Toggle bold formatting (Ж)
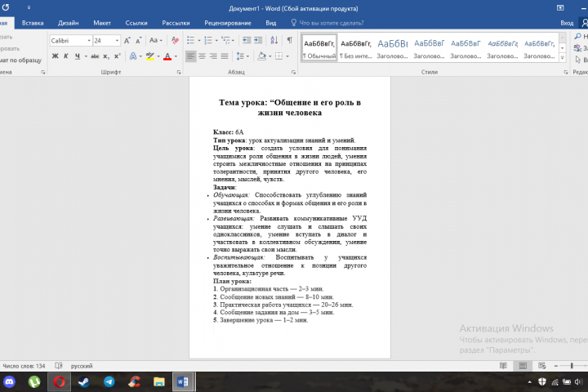 (56, 56)
